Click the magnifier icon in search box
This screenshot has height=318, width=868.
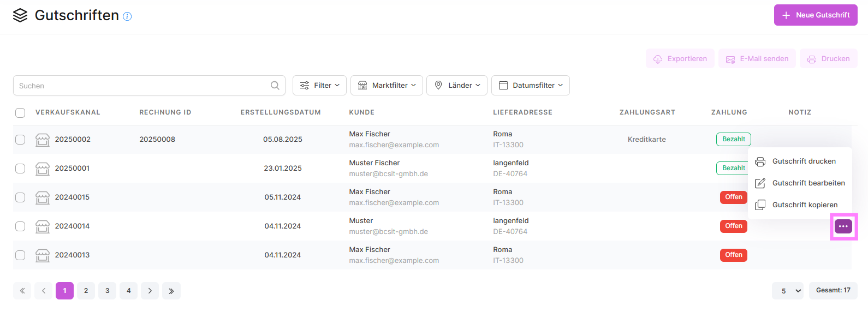275,86
